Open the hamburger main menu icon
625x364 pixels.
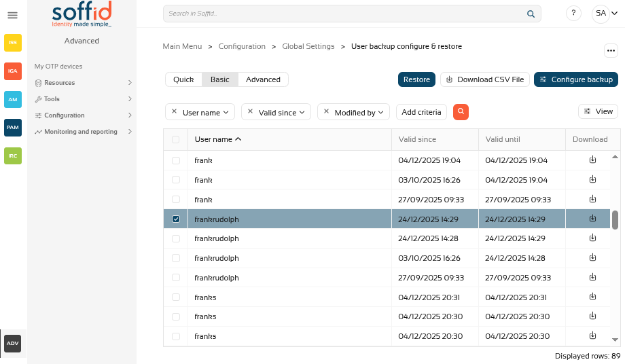[12, 15]
